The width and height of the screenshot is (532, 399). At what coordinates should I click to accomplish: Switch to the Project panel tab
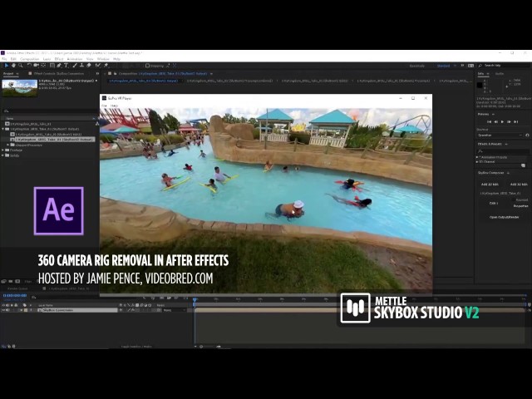point(8,74)
